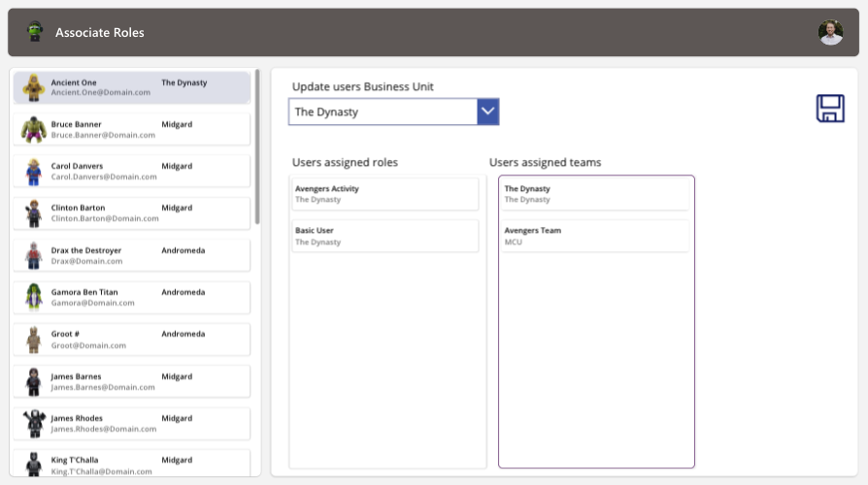Click Andromeda label in Drax row
Image resolution: width=868 pixels, height=485 pixels.
pos(184,250)
